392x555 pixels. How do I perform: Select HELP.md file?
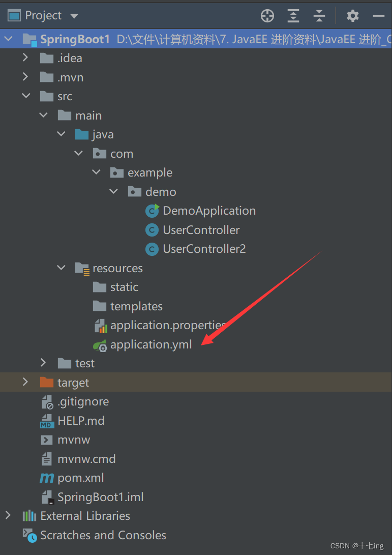coord(81,421)
